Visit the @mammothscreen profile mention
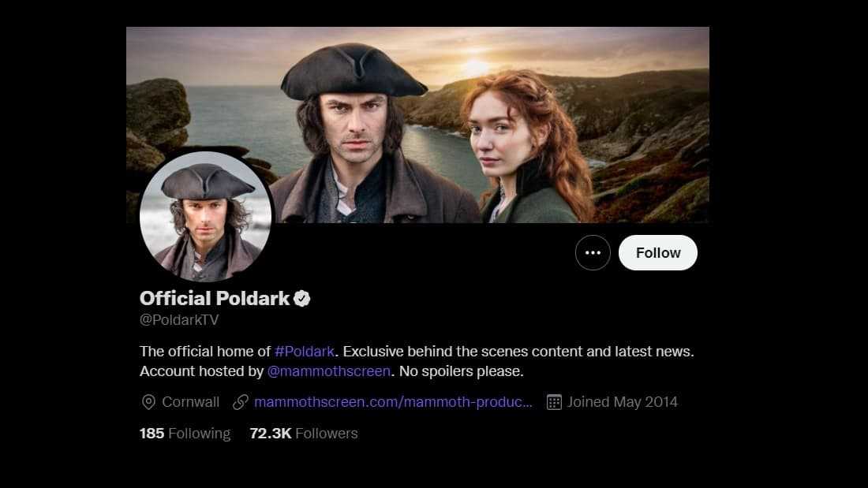The height and width of the screenshot is (488, 868). [x=328, y=371]
